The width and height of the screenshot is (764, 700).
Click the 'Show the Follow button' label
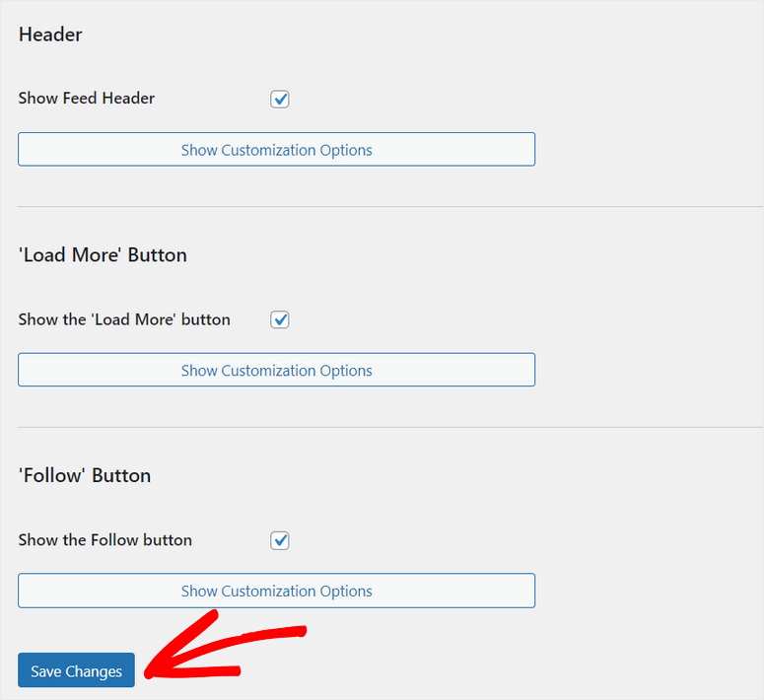pyautogui.click(x=105, y=540)
